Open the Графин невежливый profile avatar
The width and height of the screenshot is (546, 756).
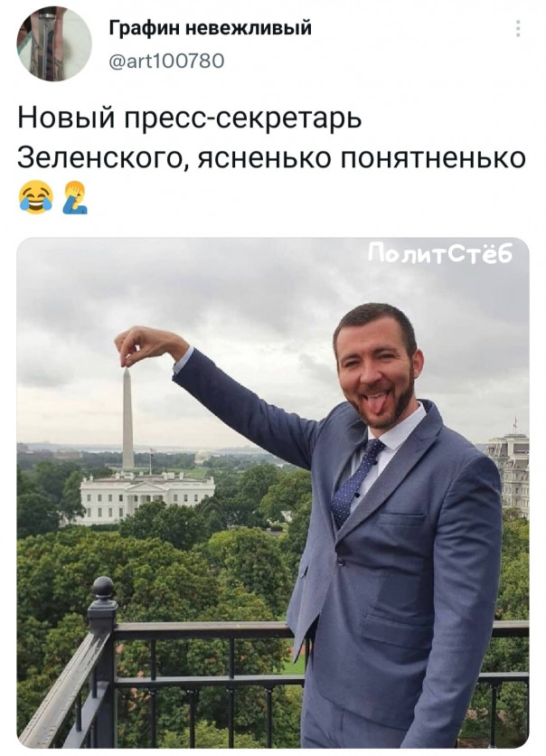pos(54,43)
